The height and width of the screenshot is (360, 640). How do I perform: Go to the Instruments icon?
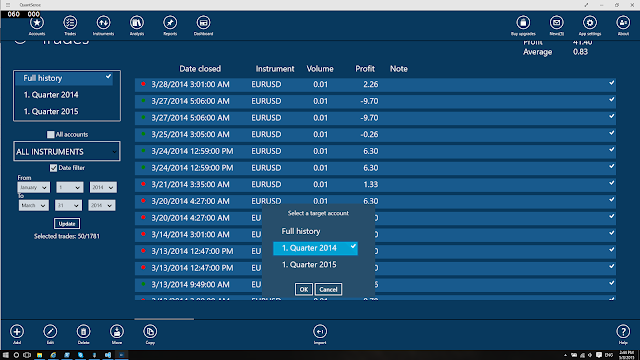pyautogui.click(x=103, y=23)
